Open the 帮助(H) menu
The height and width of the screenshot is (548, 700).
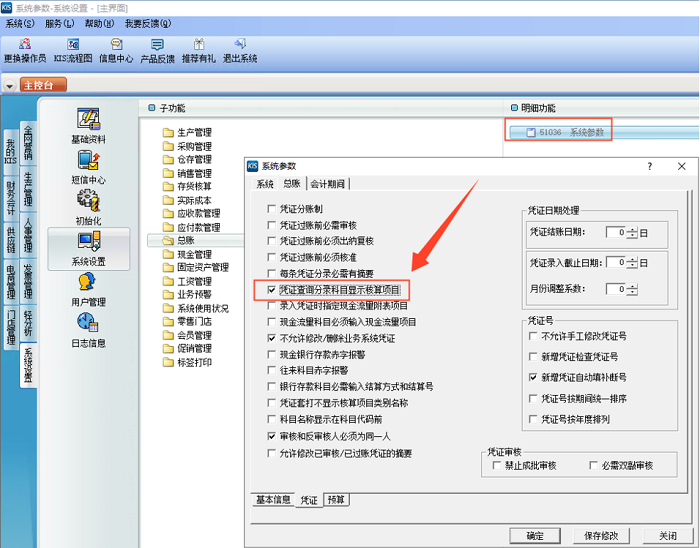pos(99,24)
